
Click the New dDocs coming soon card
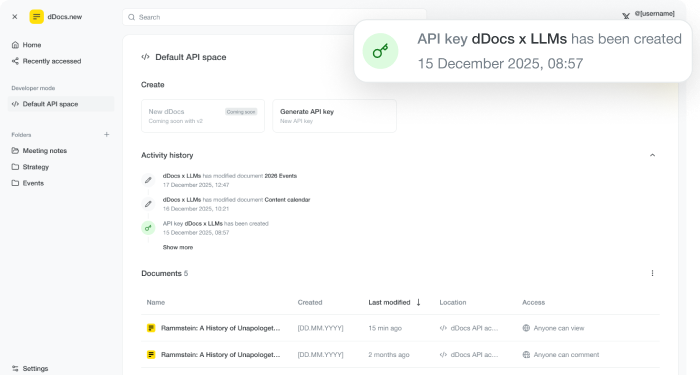tap(203, 116)
